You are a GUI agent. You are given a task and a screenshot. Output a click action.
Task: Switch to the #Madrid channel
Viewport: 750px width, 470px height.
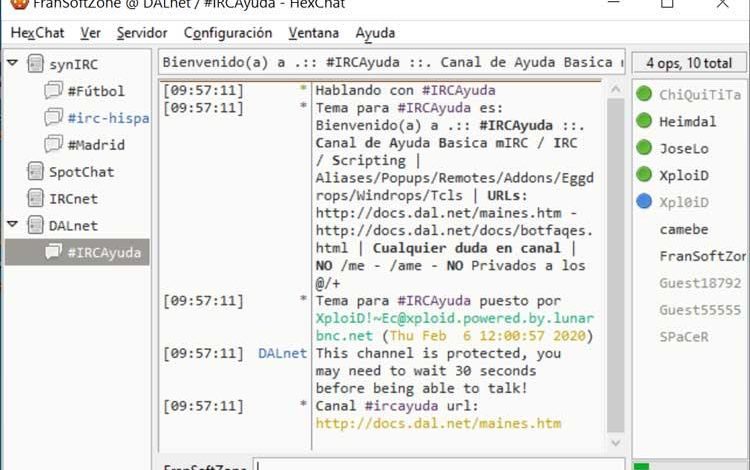(x=96, y=145)
